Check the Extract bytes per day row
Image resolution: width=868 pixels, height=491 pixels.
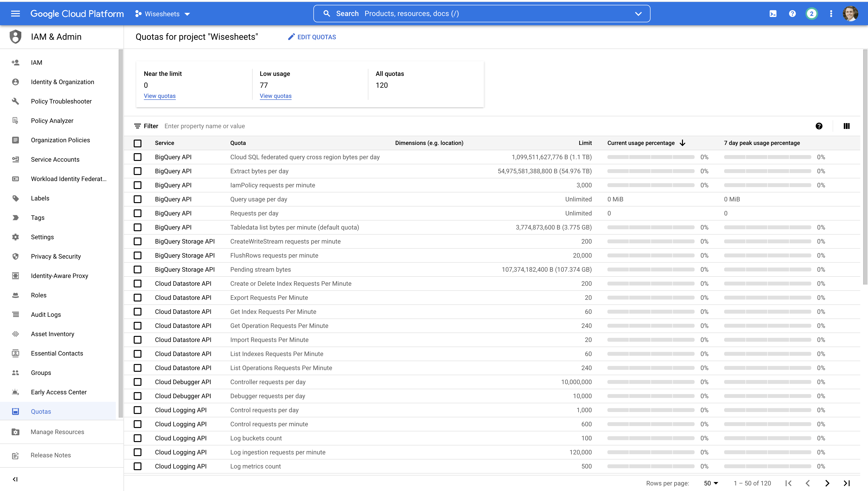coord(138,171)
